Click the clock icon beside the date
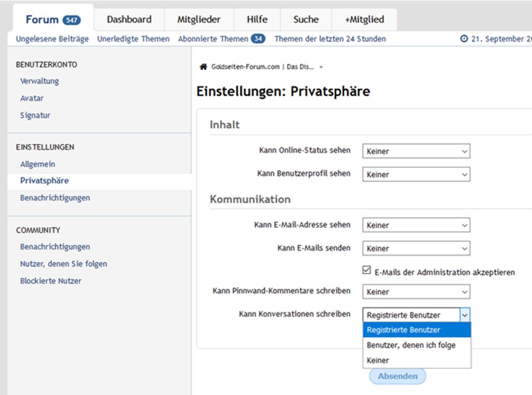 (464, 39)
